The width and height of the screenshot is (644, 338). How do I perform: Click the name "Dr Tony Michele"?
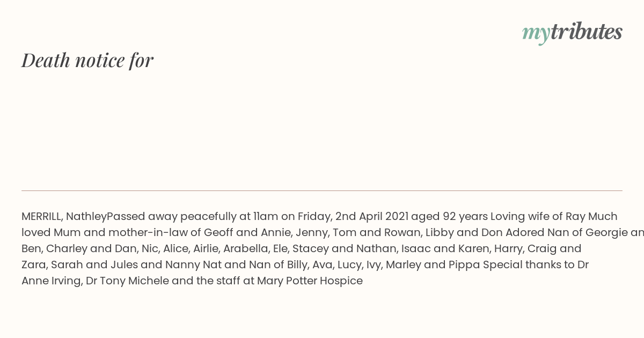point(127,281)
